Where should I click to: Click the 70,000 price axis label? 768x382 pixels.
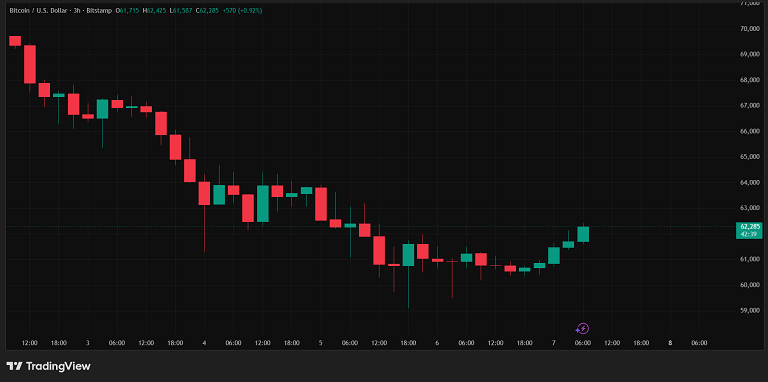click(750, 28)
